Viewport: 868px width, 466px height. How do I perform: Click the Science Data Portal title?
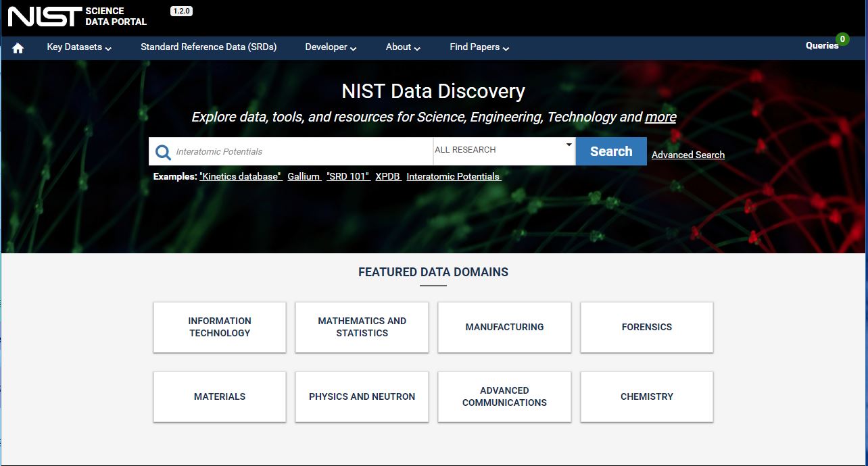pyautogui.click(x=116, y=16)
